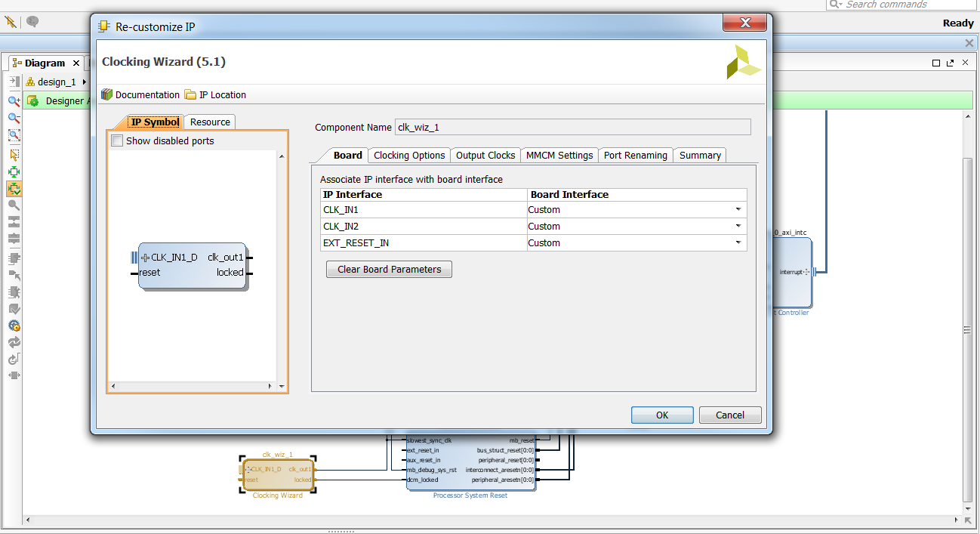The image size is (980, 534).
Task: Open search commands dropdown magnifier
Action: point(836,5)
